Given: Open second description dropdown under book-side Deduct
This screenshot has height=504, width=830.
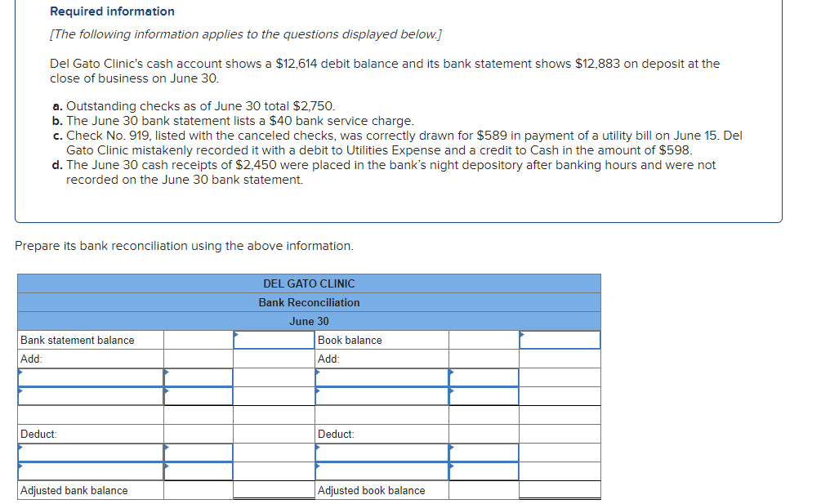Looking at the screenshot, I should 382,471.
